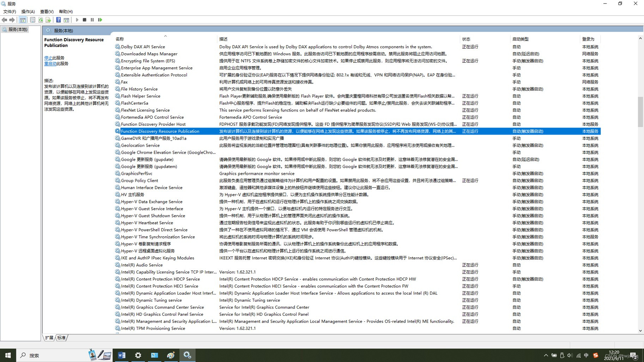Click the 停止 service link
This screenshot has width=644, height=362.
[x=48, y=58]
